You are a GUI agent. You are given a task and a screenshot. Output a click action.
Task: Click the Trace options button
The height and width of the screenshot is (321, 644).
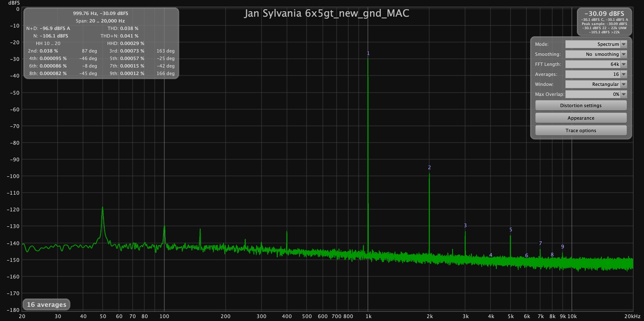[581, 130]
